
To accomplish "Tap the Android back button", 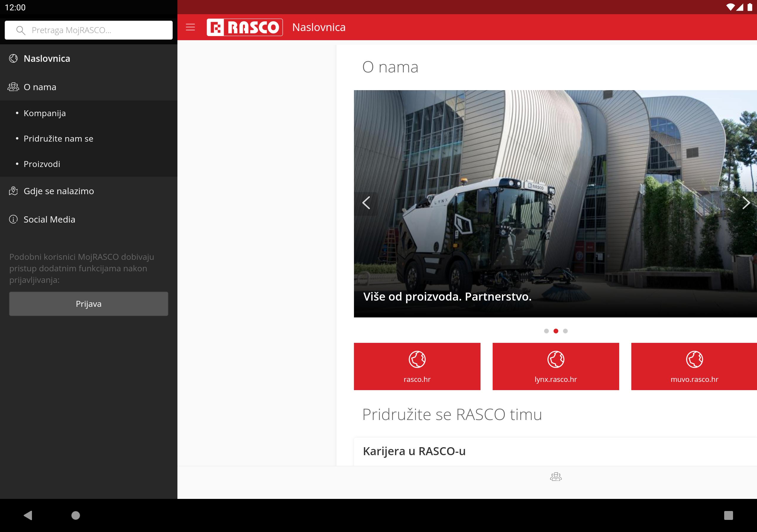I will coord(28,515).
